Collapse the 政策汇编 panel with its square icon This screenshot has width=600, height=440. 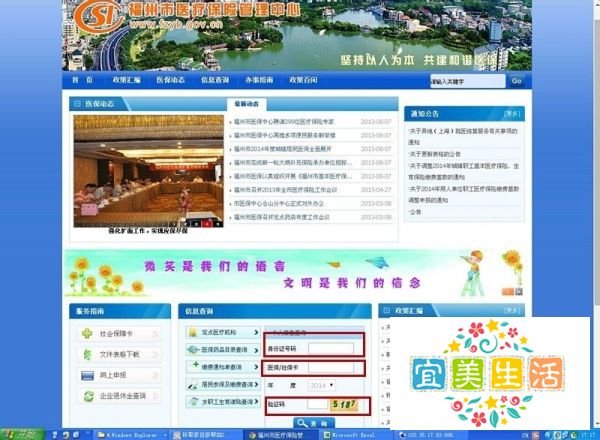point(386,310)
